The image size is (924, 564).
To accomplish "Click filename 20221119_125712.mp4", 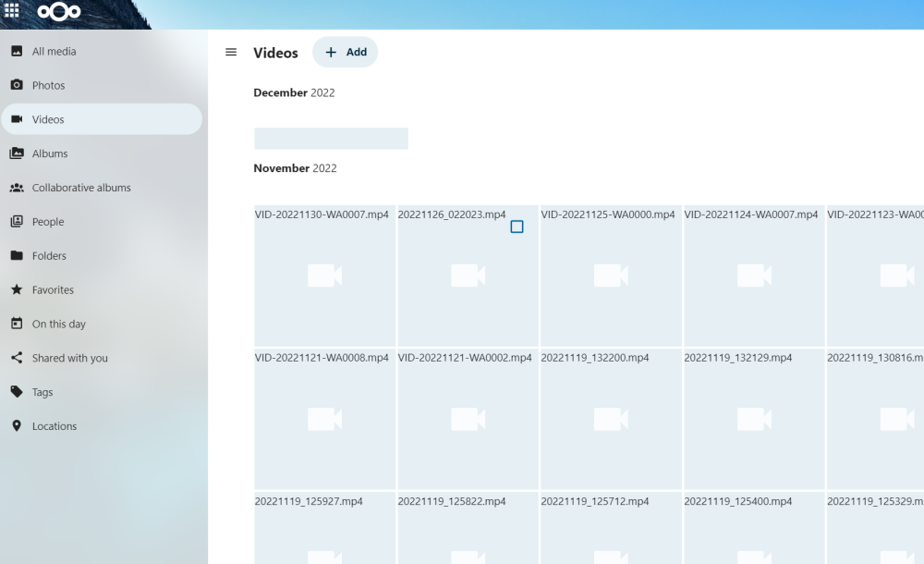I will [x=594, y=501].
